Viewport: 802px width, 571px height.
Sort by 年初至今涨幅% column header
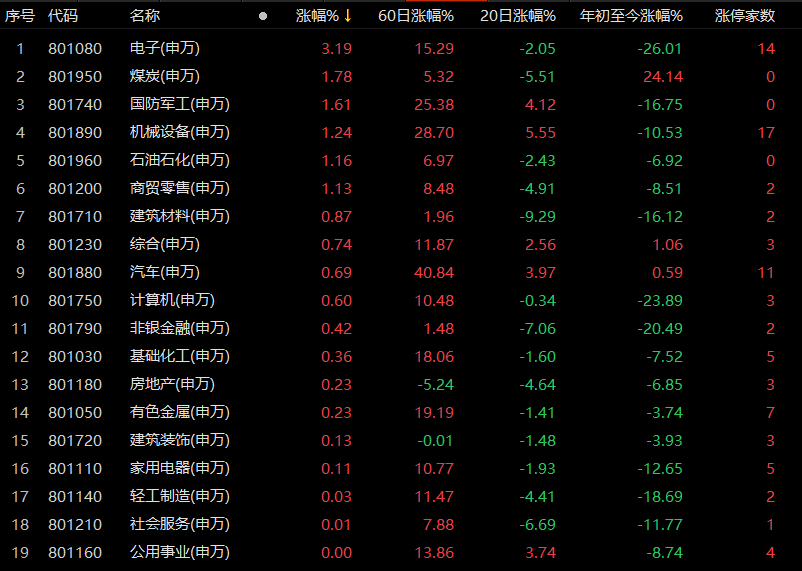[x=632, y=16]
